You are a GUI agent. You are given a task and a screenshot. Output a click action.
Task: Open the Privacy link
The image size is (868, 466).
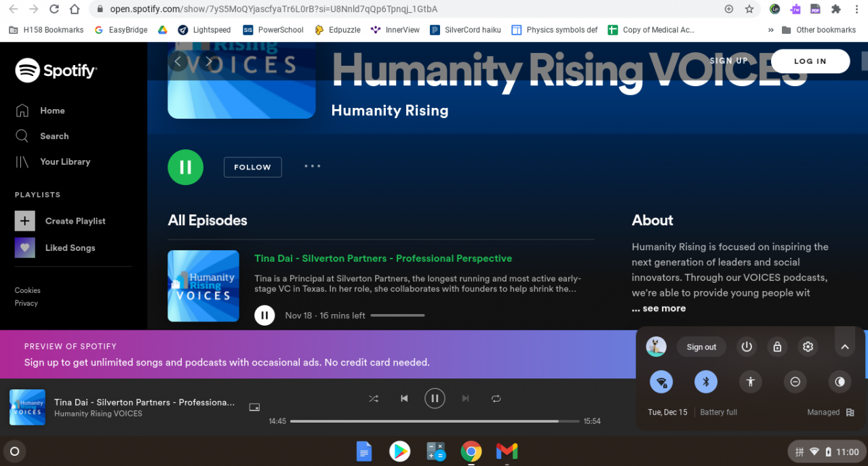click(x=26, y=303)
